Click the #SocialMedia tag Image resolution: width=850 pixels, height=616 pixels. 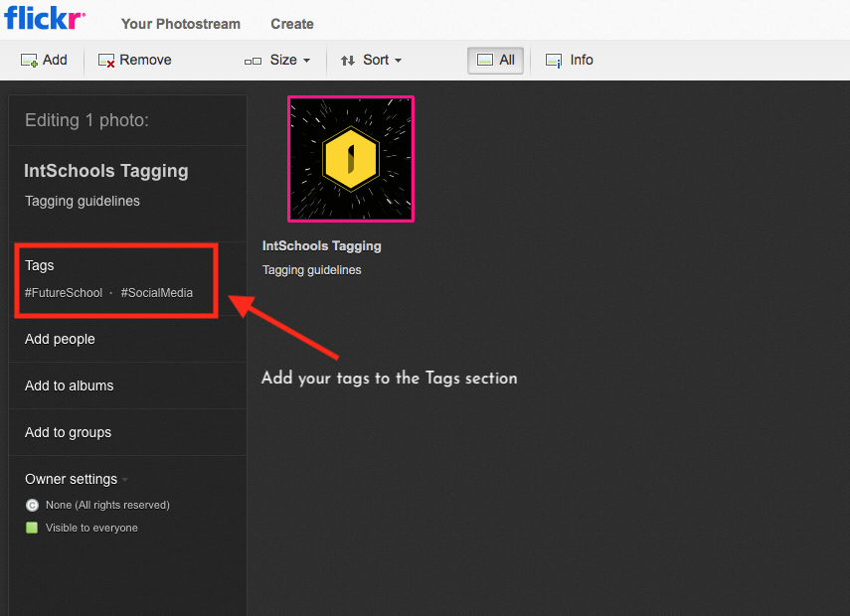point(157,293)
